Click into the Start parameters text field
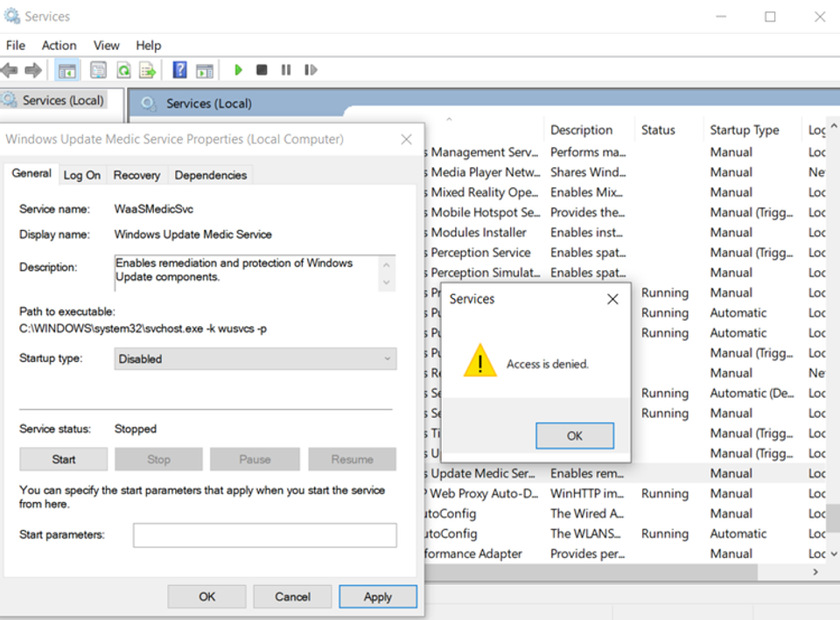 pos(264,535)
